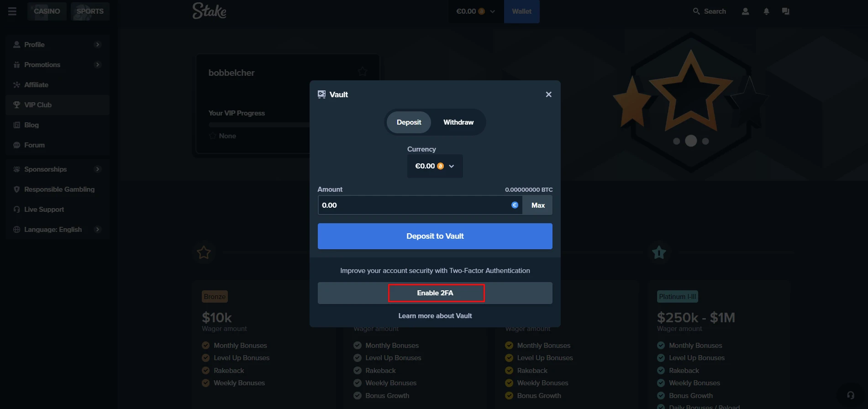
Task: Open the Currency dropdown in Vault dialog
Action: pos(435,166)
